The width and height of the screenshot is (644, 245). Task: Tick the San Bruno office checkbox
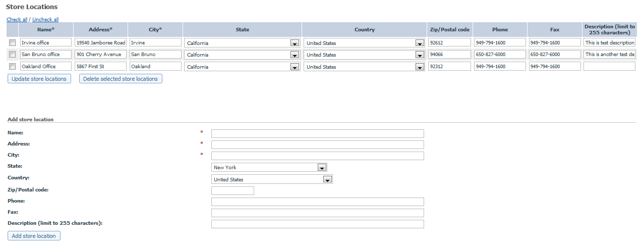[x=13, y=55]
